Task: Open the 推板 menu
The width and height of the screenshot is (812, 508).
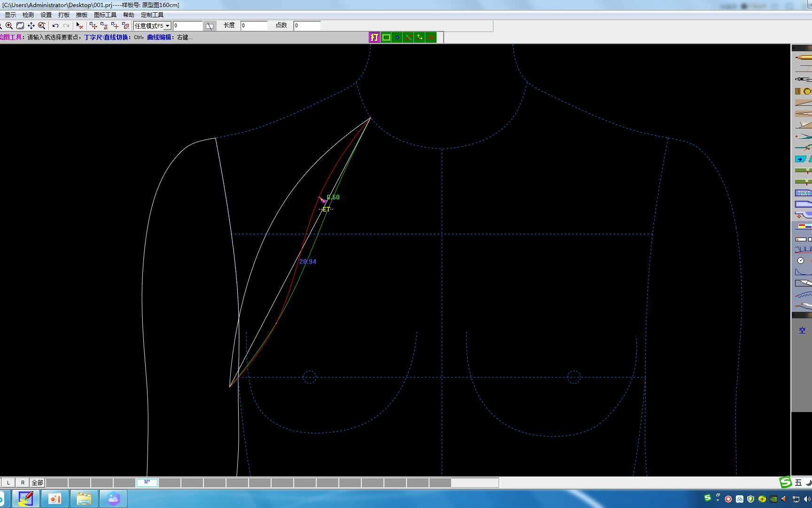Action: [82, 15]
